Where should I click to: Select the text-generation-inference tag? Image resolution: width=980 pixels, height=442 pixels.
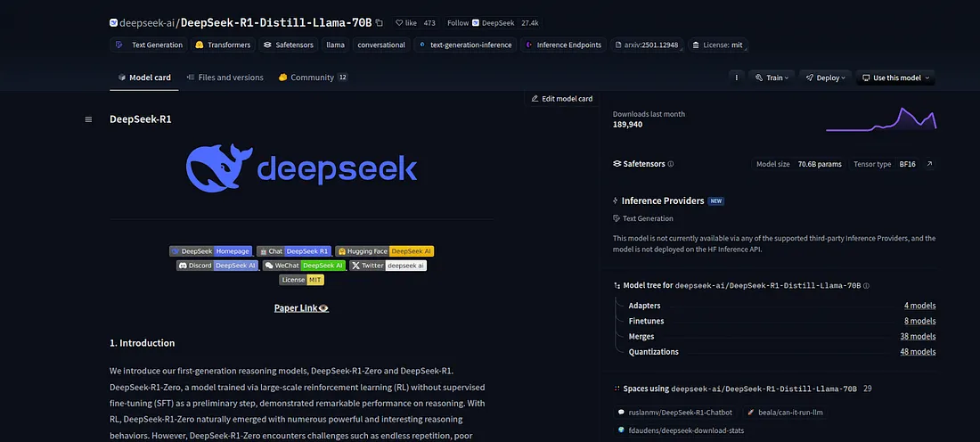pyautogui.click(x=466, y=45)
